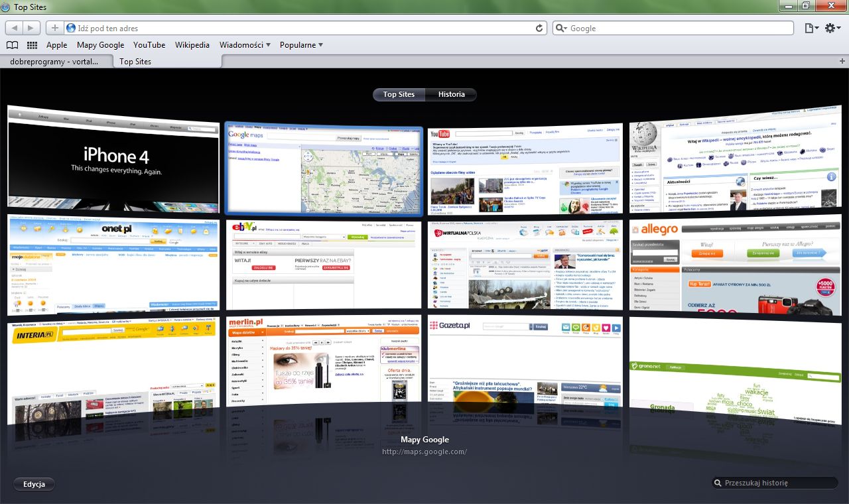Select the dobreprogramy tab
This screenshot has width=849, height=504.
54,61
